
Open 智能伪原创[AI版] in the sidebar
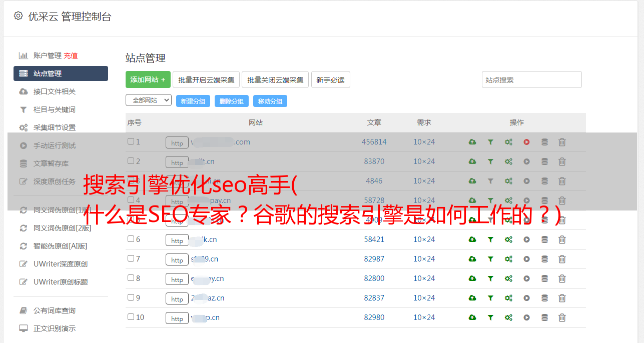tap(61, 246)
